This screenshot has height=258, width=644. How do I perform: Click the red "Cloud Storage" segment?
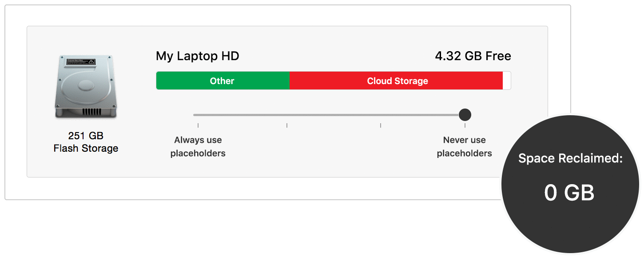(x=397, y=81)
